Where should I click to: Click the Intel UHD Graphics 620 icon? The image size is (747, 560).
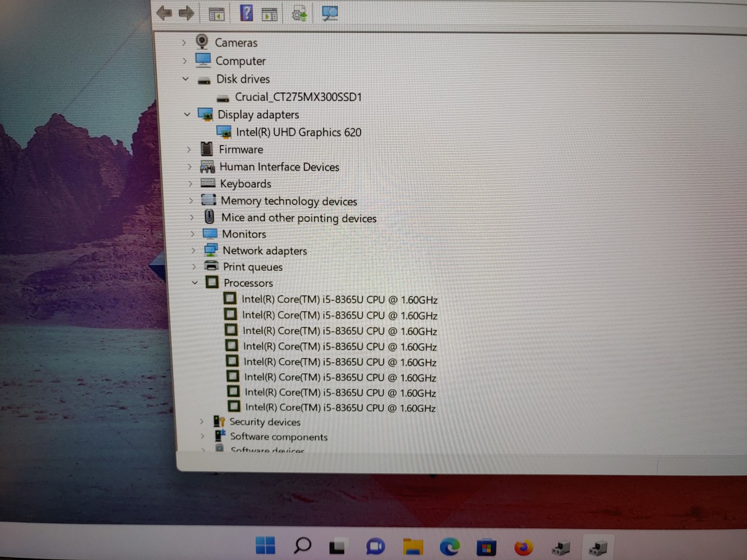point(224,132)
